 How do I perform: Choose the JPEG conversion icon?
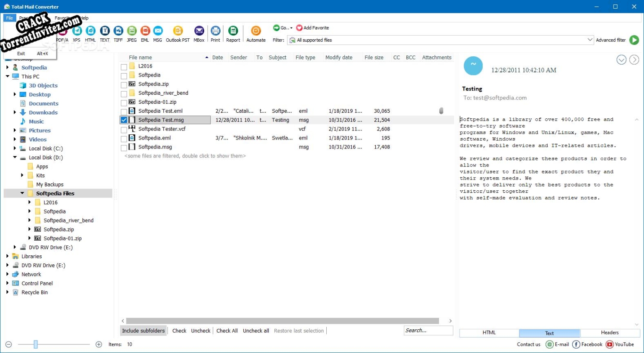tap(132, 31)
